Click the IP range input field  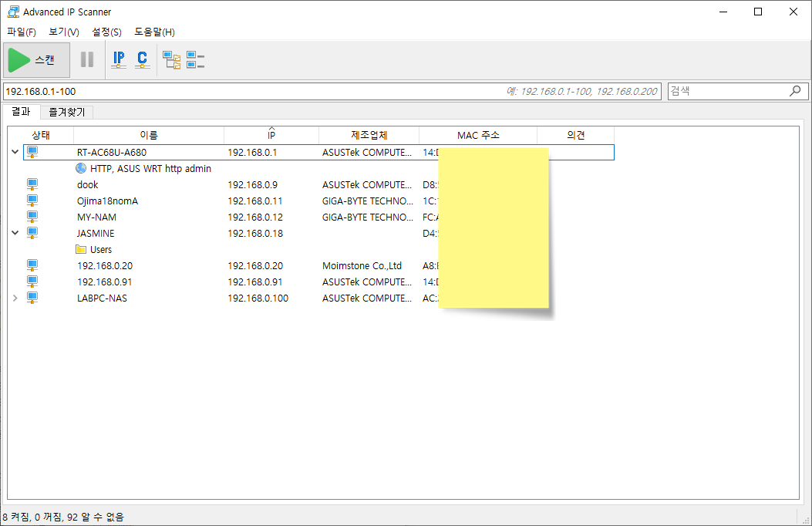pos(332,91)
